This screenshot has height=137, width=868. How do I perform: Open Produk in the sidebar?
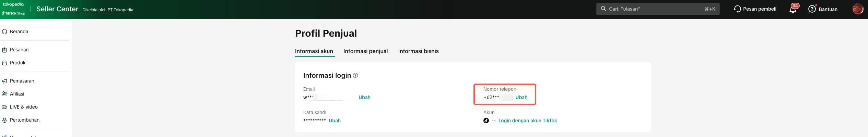[x=17, y=63]
